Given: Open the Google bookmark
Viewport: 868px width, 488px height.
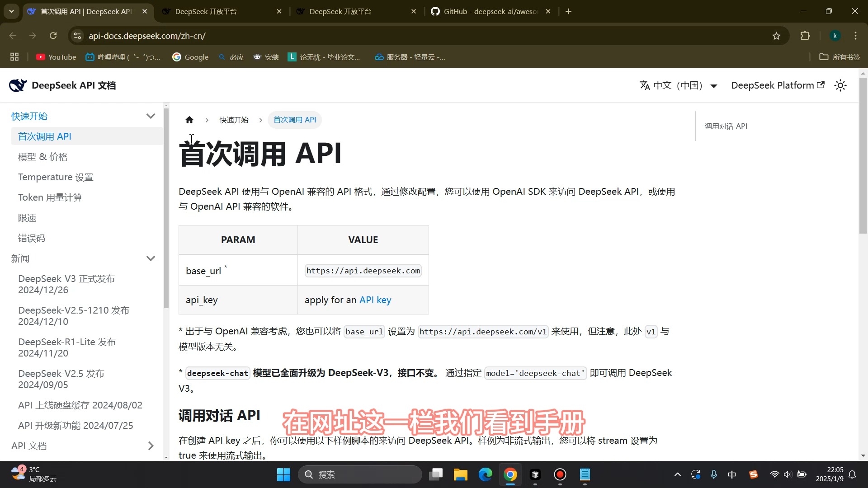Looking at the screenshot, I should click(190, 57).
